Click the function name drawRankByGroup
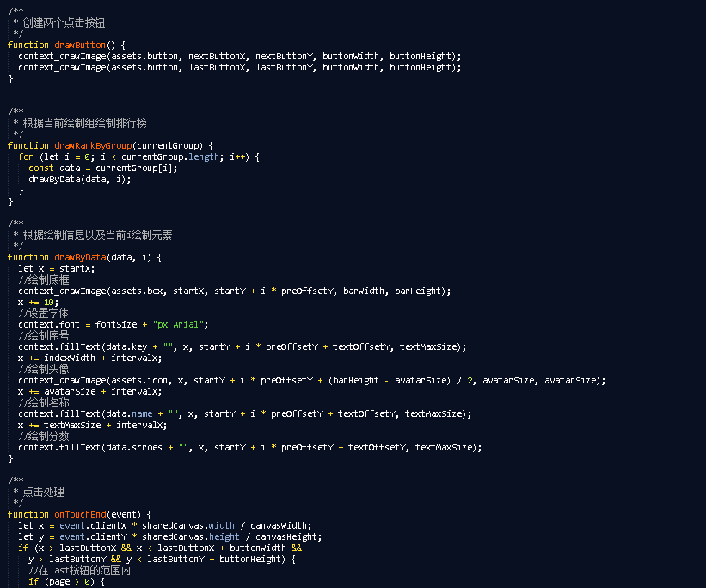Viewport: 706px width, 588px height. tap(93, 146)
